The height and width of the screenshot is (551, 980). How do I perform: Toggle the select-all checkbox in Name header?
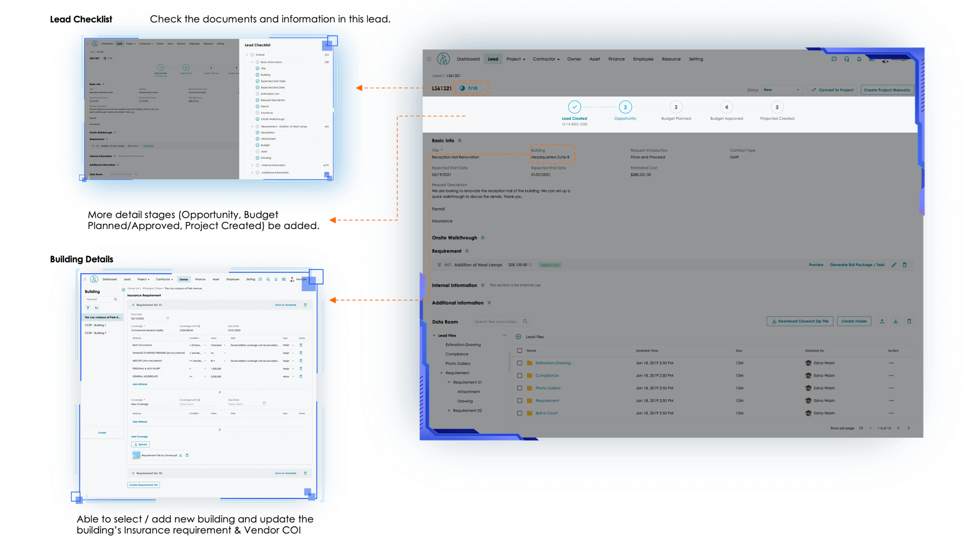[520, 350]
